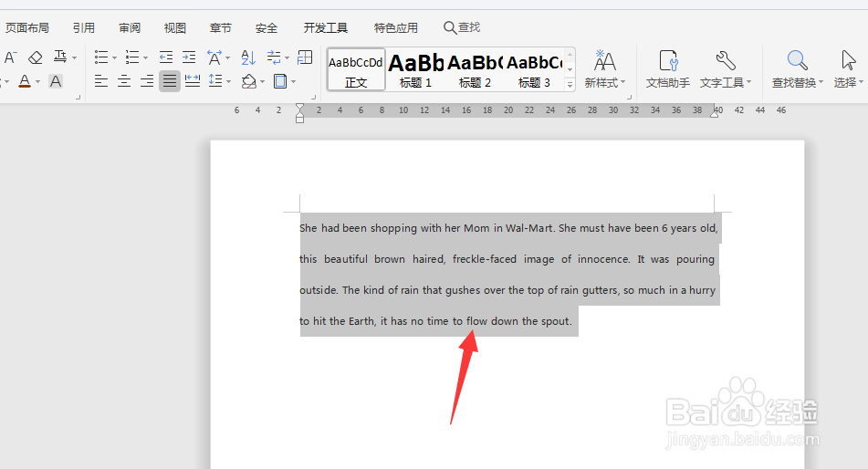The image size is (868, 469).
Task: Apply the 标题 3 heading style
Action: tap(534, 69)
